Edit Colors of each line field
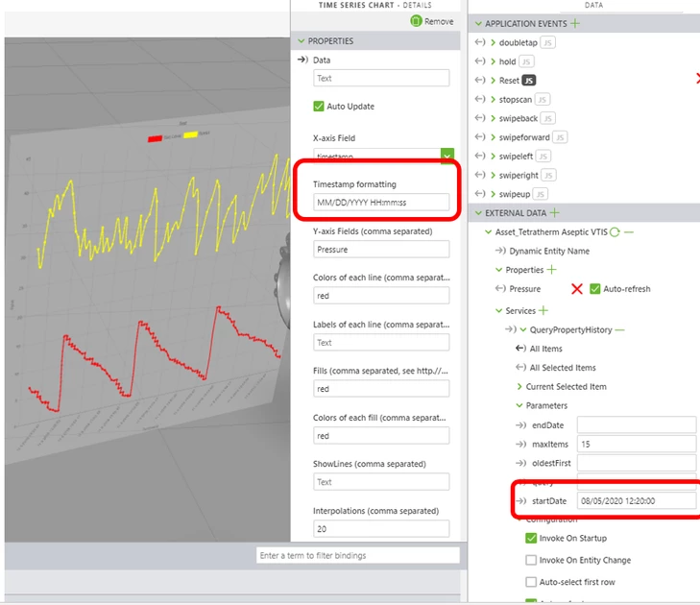Screen dimensions: 700x605 (x=381, y=295)
